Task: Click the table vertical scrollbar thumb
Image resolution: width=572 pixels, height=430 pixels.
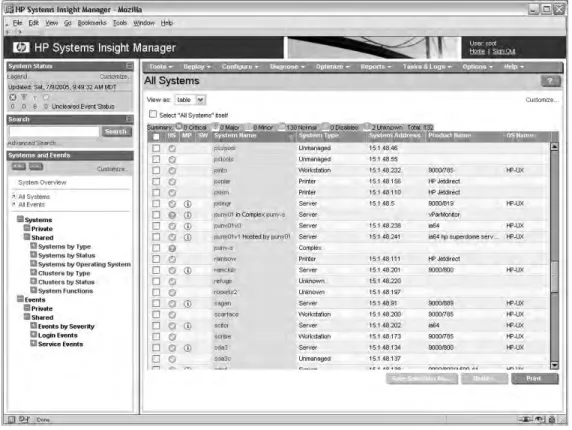Action: [x=554, y=276]
